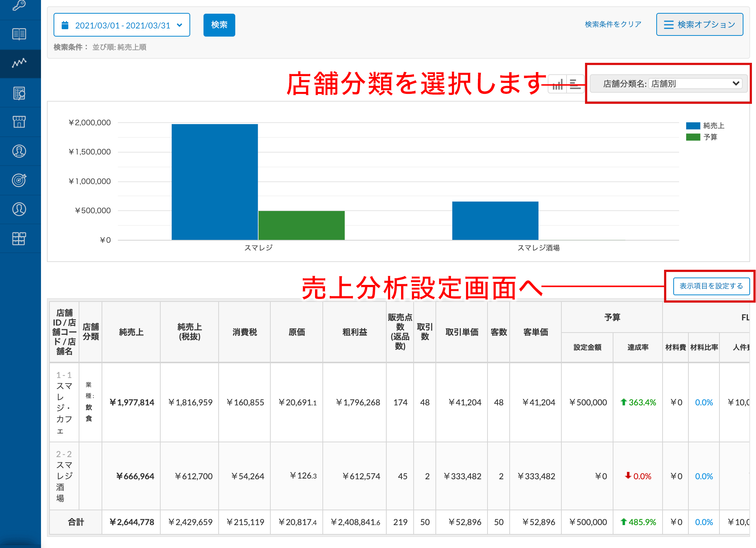Click the calendar icon in date range

click(x=65, y=25)
